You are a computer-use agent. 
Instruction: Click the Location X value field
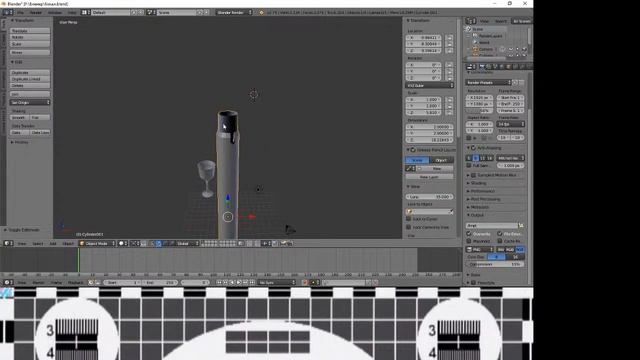424,38
